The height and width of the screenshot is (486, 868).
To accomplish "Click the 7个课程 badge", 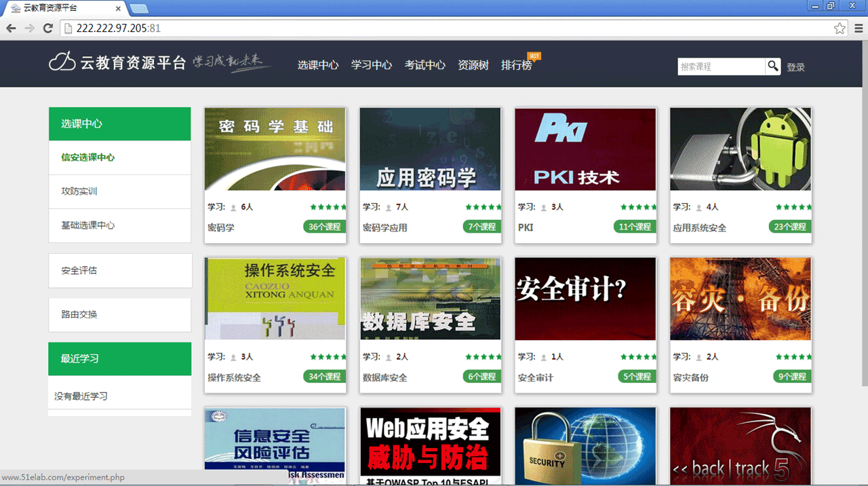I will (482, 227).
